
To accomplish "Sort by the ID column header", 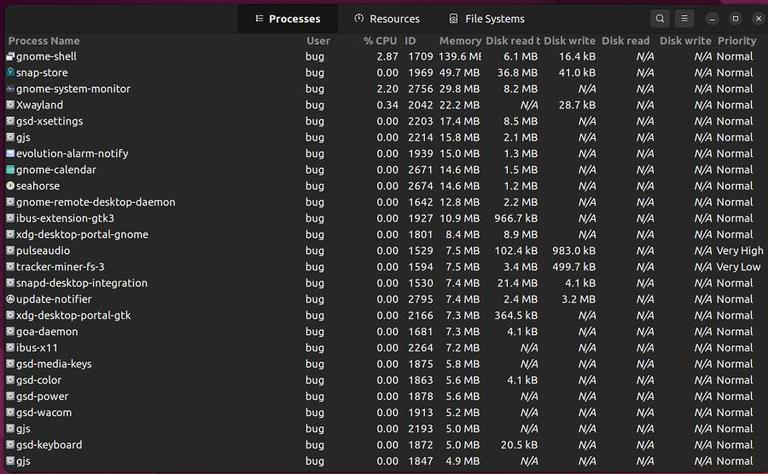I will click(x=410, y=41).
